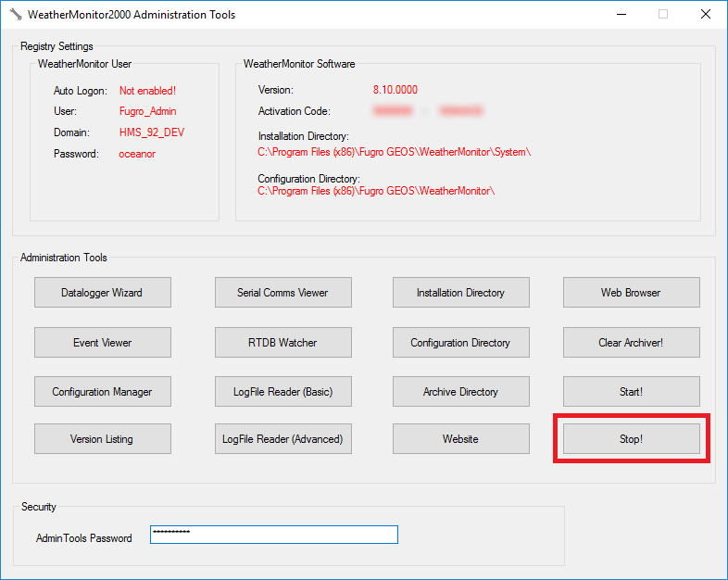Click the AdminTools Password label
728x580 pixels.
tap(84, 538)
